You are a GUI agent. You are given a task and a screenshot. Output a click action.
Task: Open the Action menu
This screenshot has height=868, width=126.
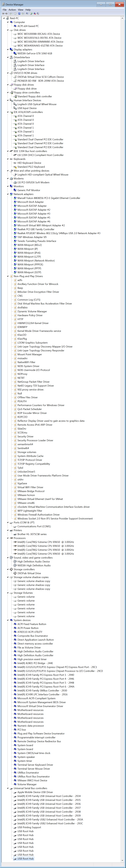pyautogui.click(x=12, y=10)
